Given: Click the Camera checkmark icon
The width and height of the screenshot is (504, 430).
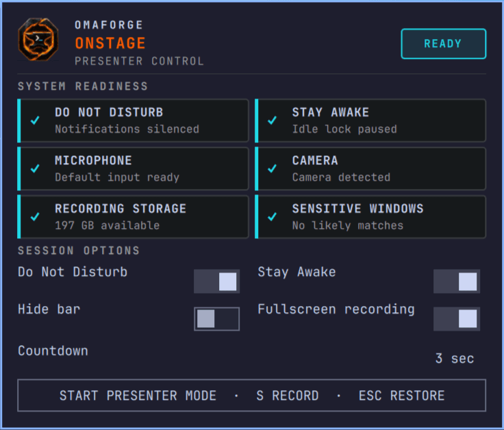Looking at the screenshot, I should (x=273, y=168).
